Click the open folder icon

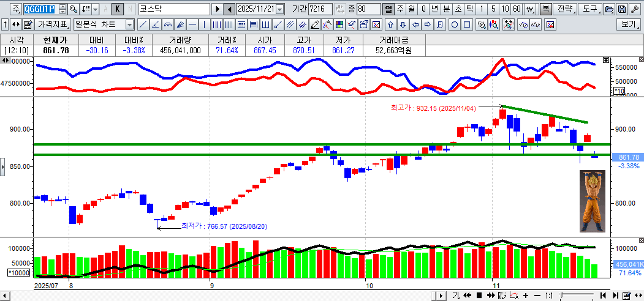click(x=609, y=9)
